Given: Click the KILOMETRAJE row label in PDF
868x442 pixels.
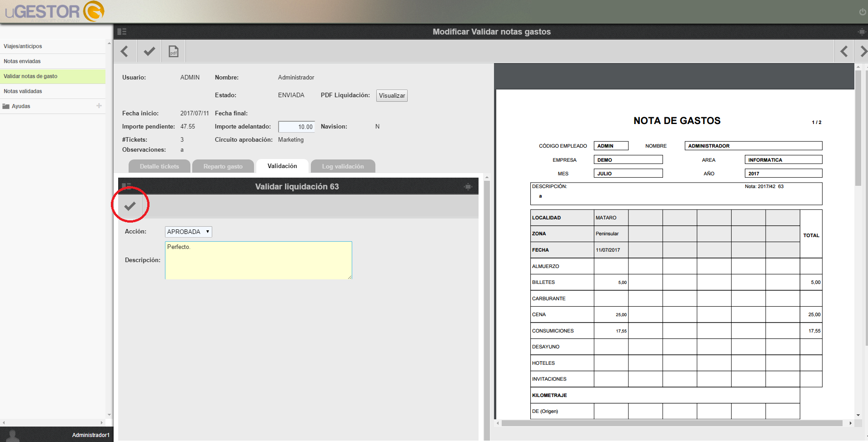Looking at the screenshot, I should (x=549, y=395).
